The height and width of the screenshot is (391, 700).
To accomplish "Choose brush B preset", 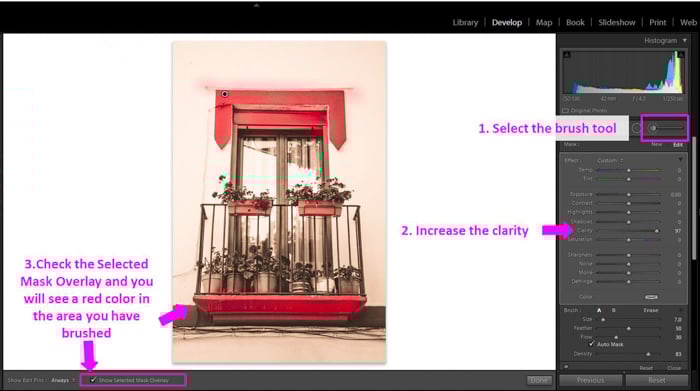I will [x=613, y=310].
